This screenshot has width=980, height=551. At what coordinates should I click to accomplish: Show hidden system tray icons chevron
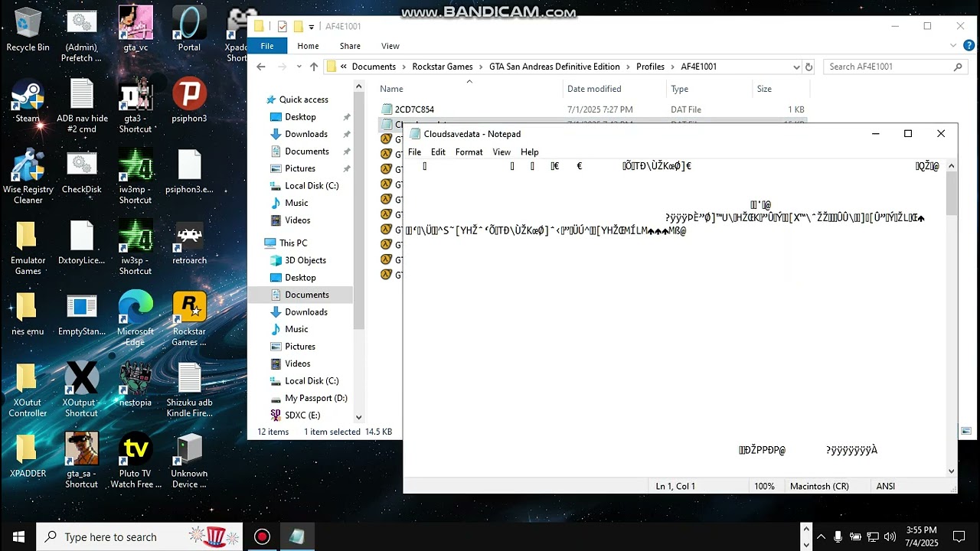(x=821, y=536)
